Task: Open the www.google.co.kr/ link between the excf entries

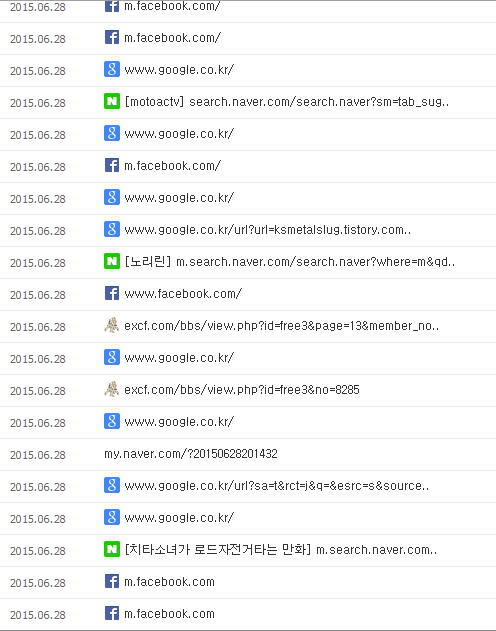Action: point(179,358)
